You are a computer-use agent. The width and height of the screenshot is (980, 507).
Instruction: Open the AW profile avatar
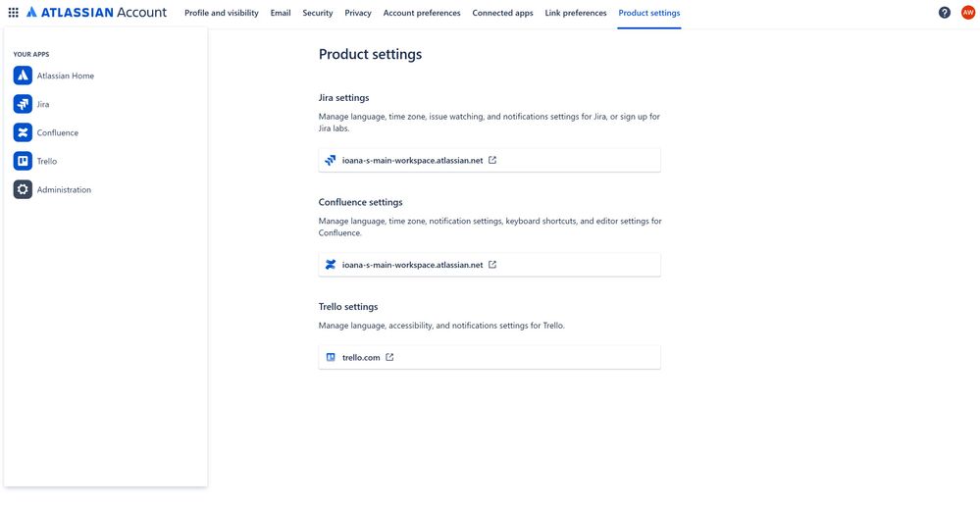pyautogui.click(x=968, y=13)
